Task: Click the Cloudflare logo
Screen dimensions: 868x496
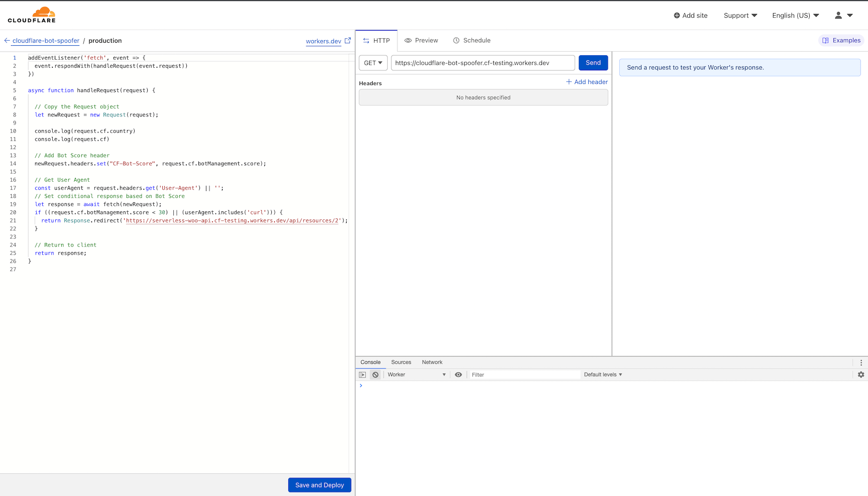Action: [x=32, y=15]
